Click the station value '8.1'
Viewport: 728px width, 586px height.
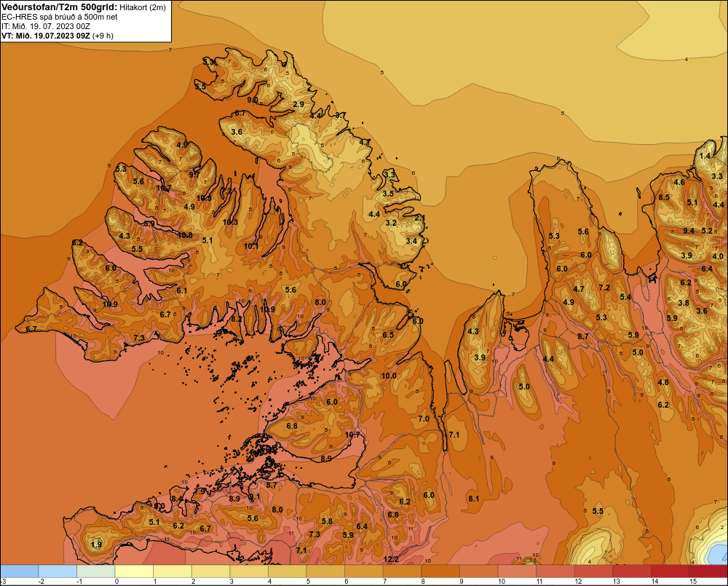[474, 499]
